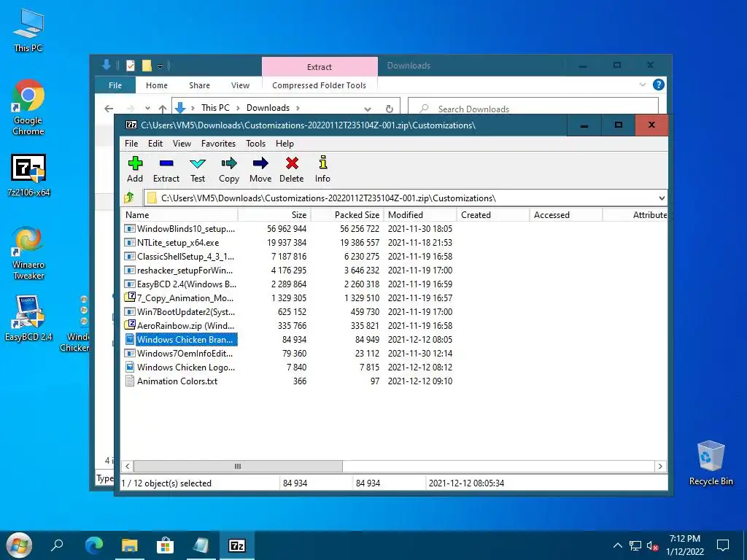This screenshot has width=747, height=560.
Task: Select the AeroRainbow.zip entry
Action: (179, 326)
